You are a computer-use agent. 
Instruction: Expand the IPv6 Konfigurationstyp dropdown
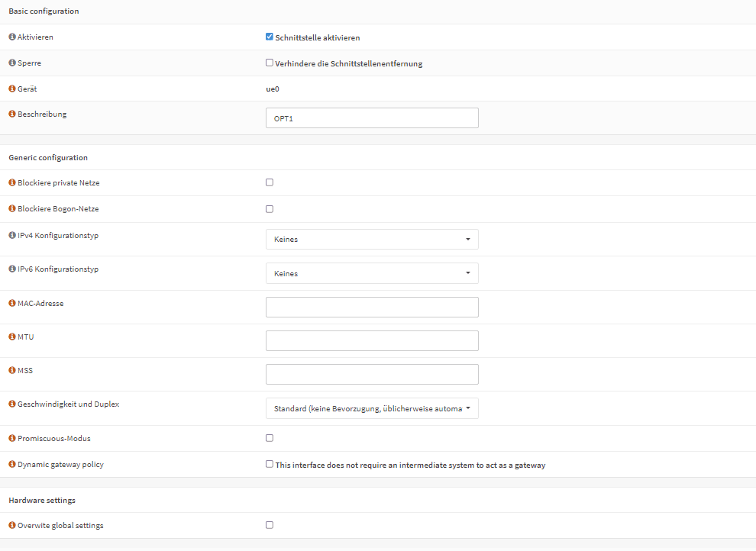(372, 273)
